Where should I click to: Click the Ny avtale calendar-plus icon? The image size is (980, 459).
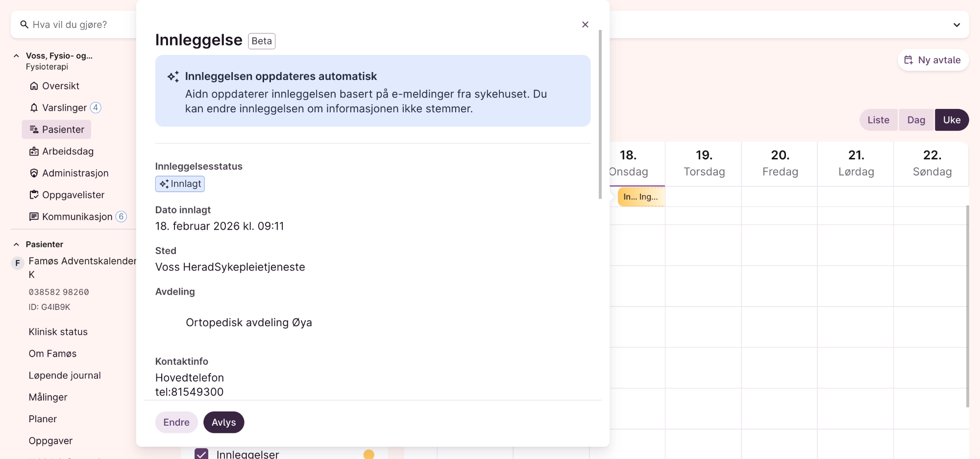[908, 60]
